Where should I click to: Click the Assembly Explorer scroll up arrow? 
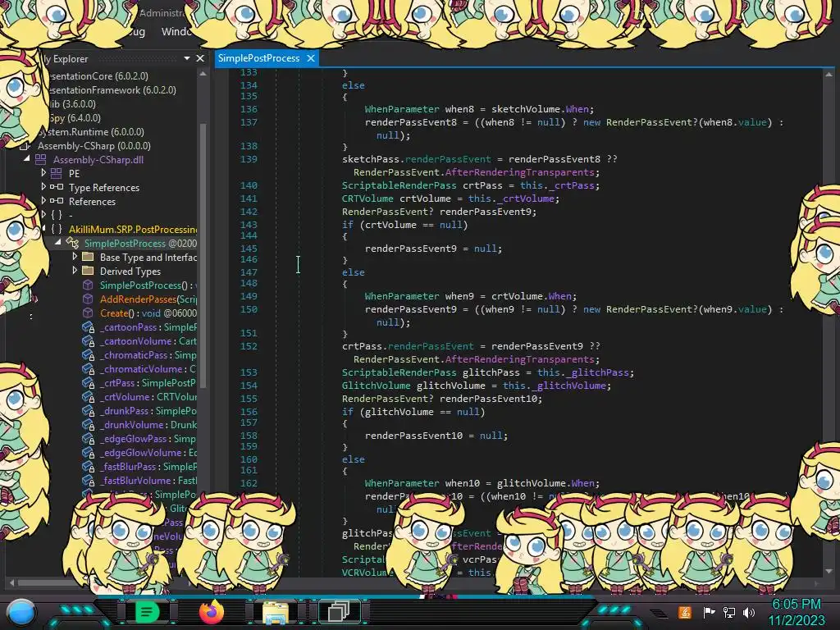point(203,74)
